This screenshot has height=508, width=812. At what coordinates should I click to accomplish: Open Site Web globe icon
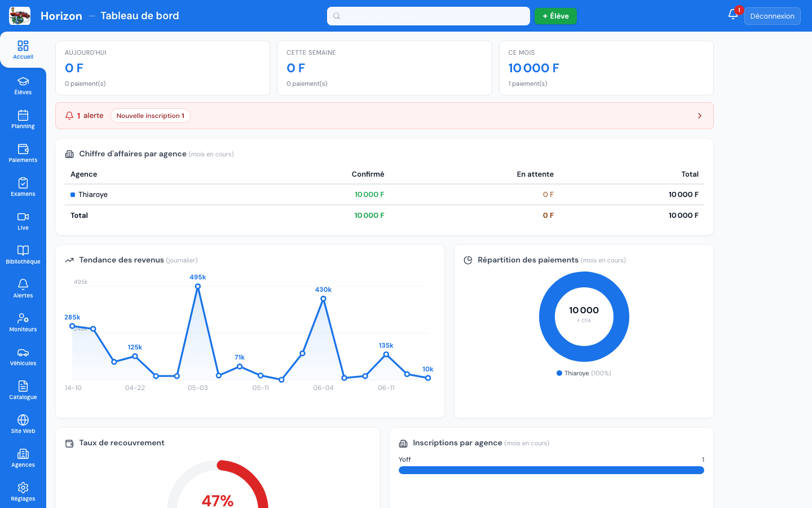click(x=23, y=424)
